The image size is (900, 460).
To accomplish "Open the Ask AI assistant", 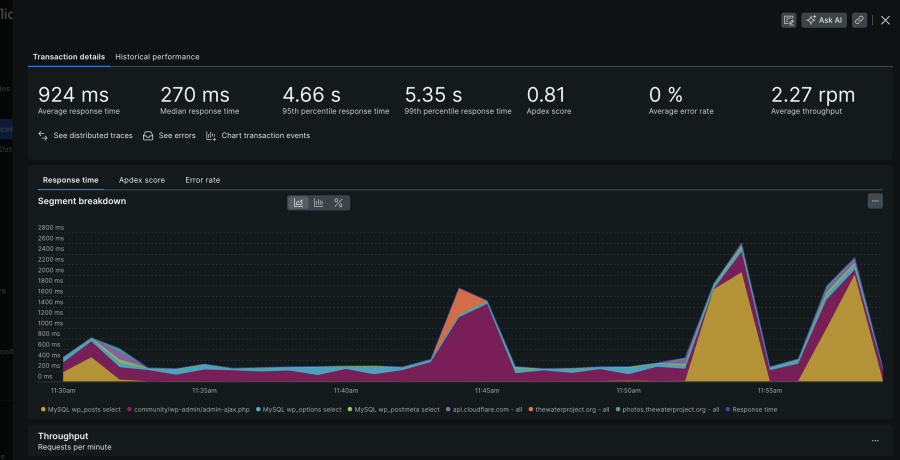I will point(824,20).
